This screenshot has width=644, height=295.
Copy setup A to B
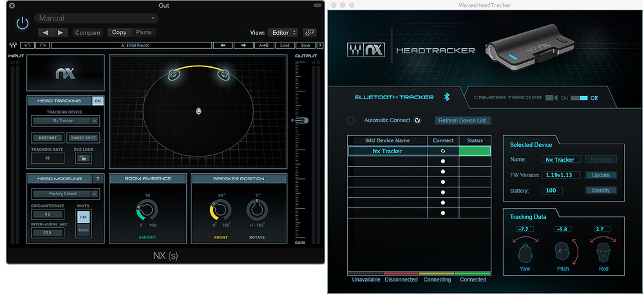(x=263, y=45)
